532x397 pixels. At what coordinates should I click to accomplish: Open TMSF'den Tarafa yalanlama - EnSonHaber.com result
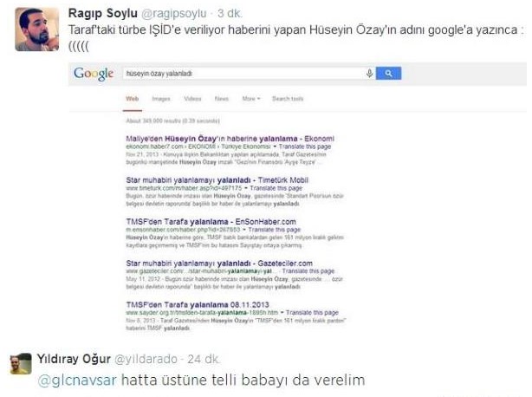(x=211, y=222)
